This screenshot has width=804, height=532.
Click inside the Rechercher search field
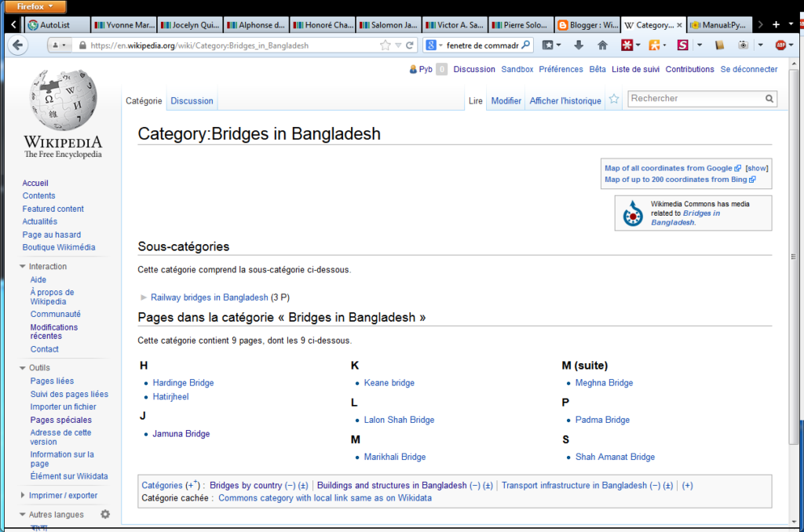click(695, 99)
